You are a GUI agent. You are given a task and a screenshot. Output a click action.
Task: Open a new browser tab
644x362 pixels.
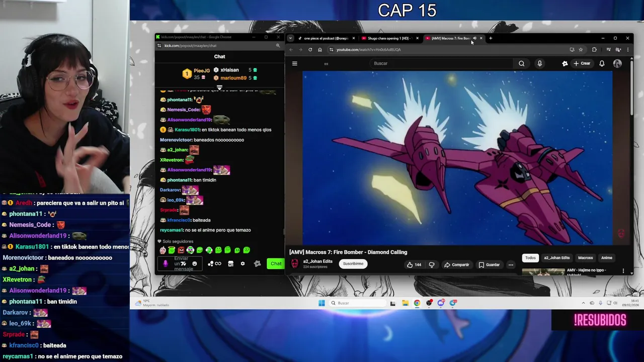pos(491,38)
